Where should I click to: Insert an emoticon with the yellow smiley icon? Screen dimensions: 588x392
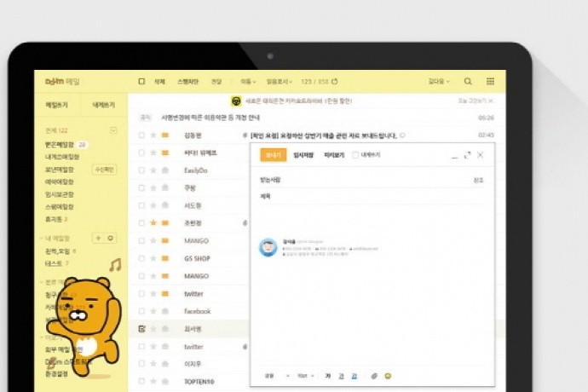point(388,376)
